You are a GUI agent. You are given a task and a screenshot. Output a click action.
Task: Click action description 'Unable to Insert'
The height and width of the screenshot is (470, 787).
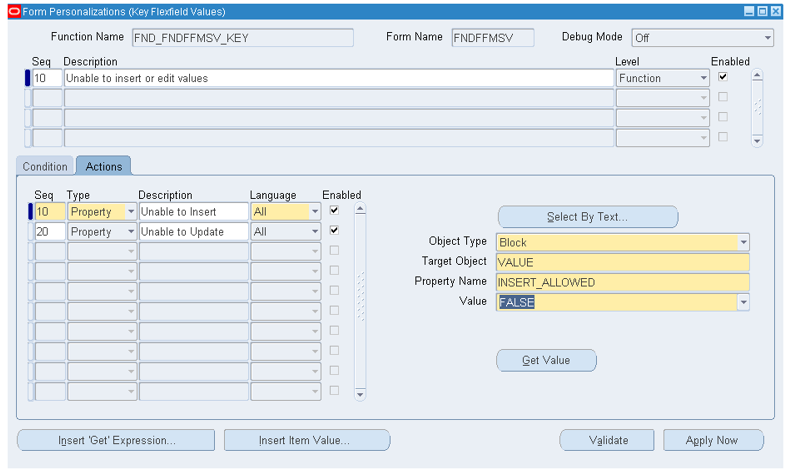click(x=194, y=212)
